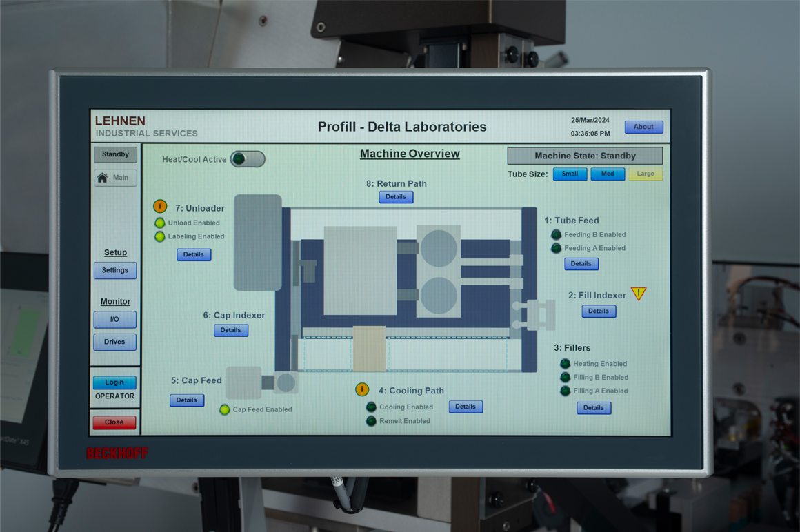The height and width of the screenshot is (532, 800).
Task: Choose the Large tube size
Action: pyautogui.click(x=645, y=174)
